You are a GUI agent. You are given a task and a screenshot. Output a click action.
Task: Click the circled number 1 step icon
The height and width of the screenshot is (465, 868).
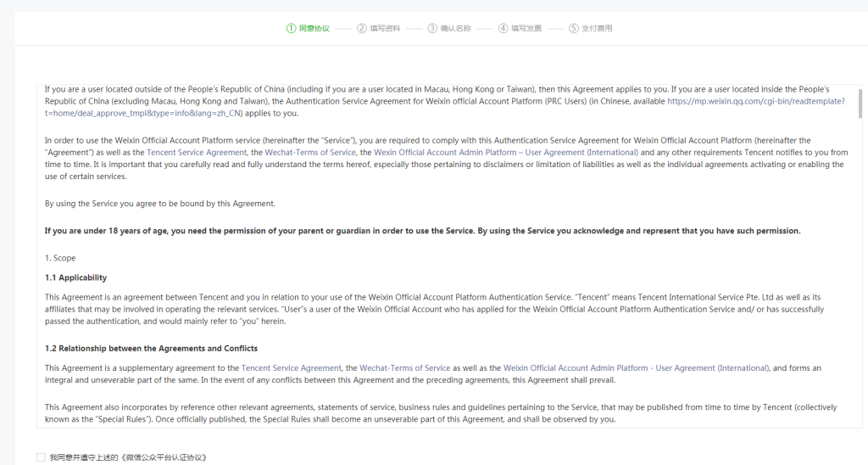[292, 28]
